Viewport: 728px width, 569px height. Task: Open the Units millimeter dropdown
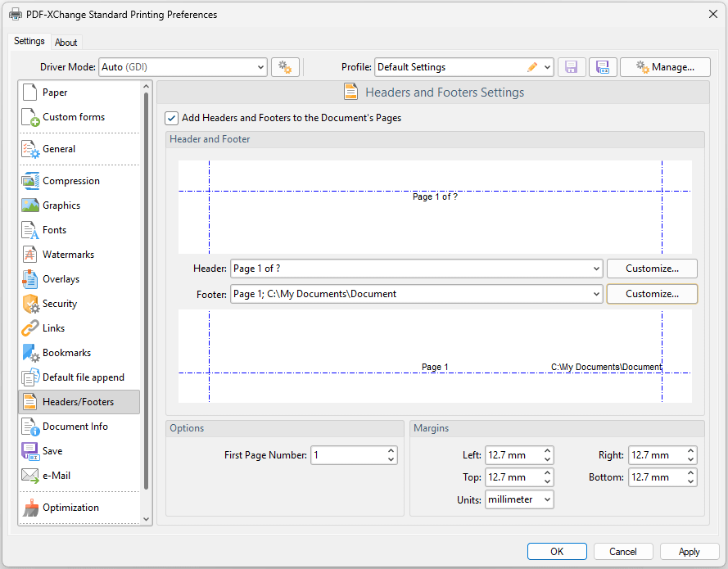[547, 499]
